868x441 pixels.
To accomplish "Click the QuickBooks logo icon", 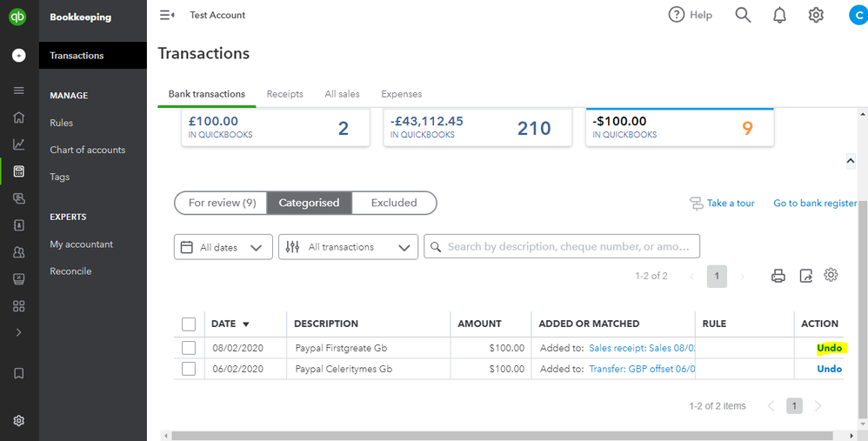I will [x=17, y=17].
